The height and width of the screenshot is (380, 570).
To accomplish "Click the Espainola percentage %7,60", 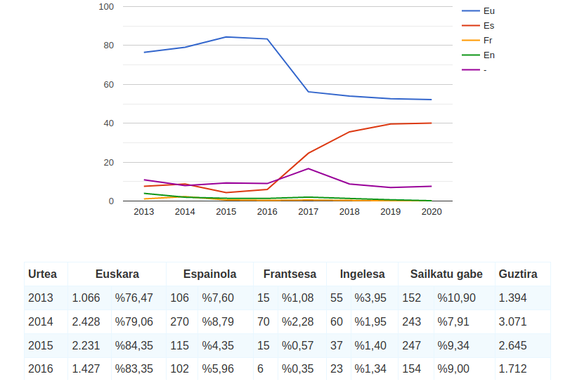I will 225,298.
